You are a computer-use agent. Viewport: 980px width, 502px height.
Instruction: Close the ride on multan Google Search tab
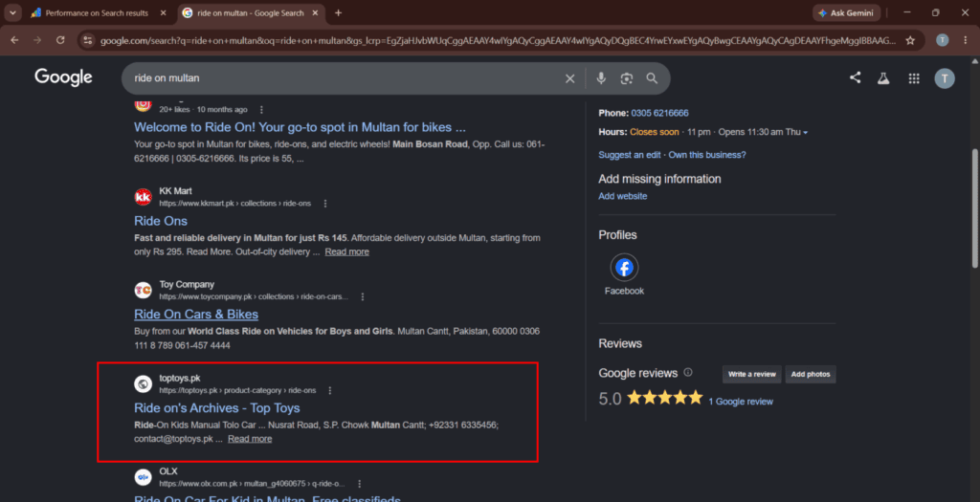point(314,12)
